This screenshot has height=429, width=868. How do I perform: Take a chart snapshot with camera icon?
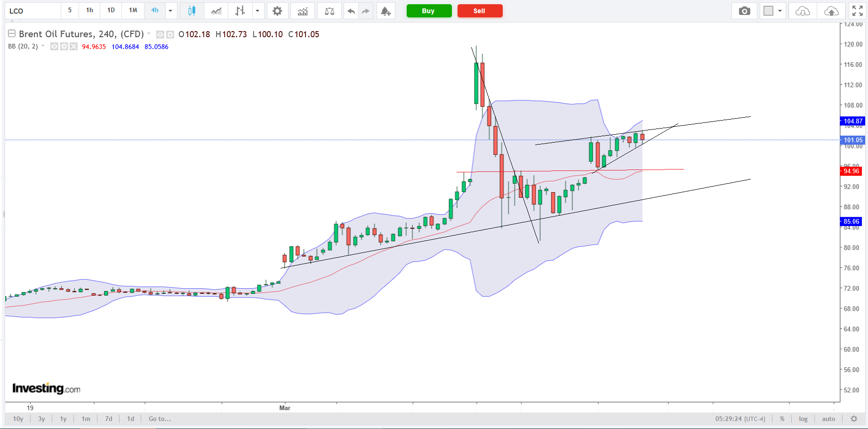pyautogui.click(x=744, y=11)
